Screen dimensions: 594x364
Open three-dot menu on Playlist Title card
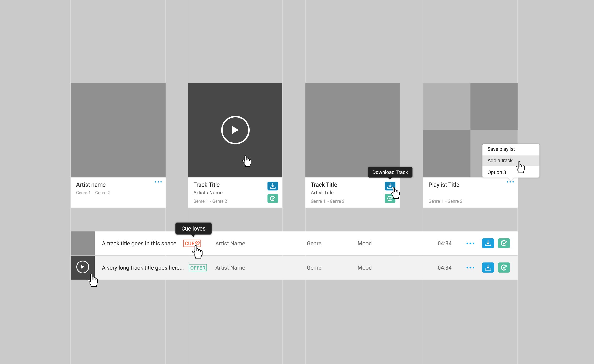click(510, 182)
